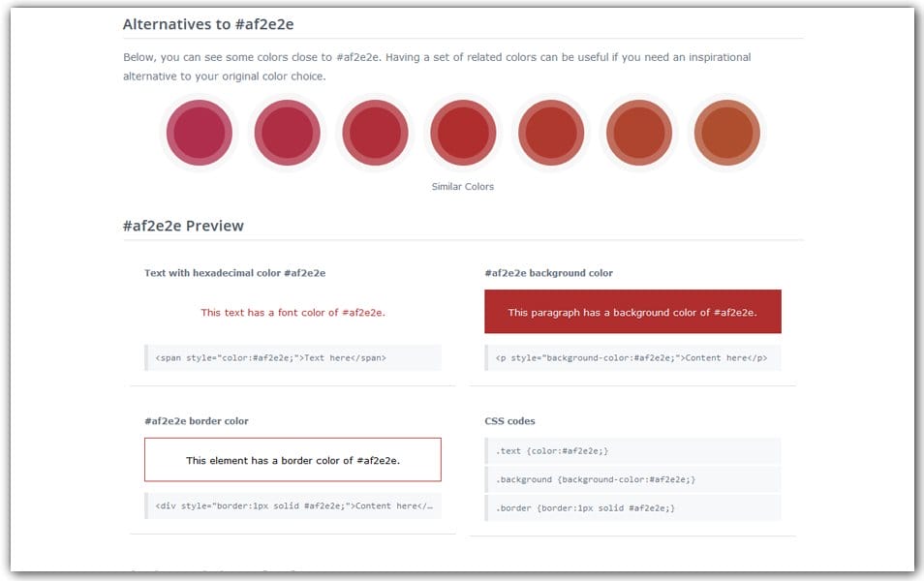
Task: Select the sixth terracotta color circle
Action: point(638,132)
